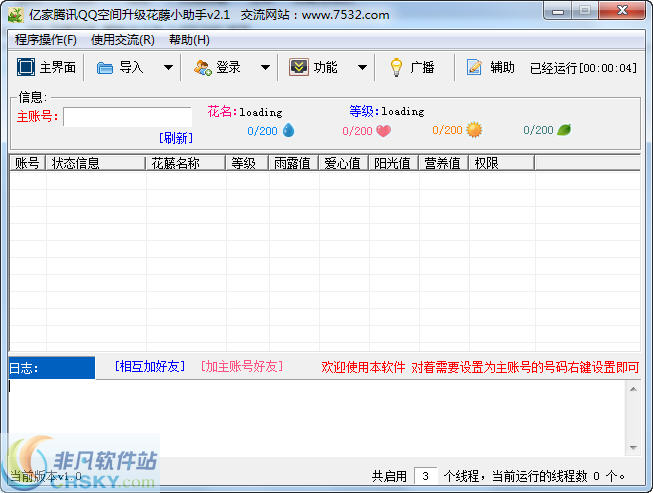Click the 主界面 toolbar label

tap(58, 67)
